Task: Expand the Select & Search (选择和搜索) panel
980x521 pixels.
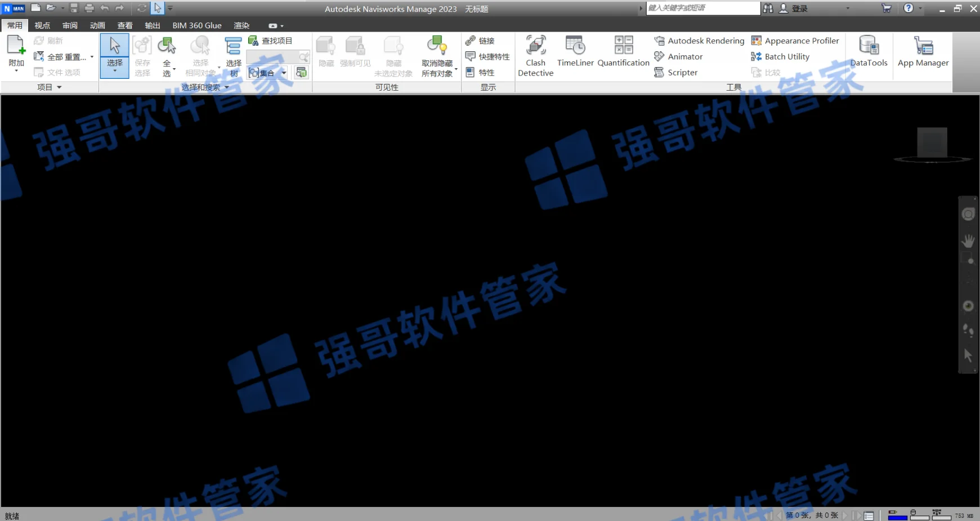Action: point(205,87)
